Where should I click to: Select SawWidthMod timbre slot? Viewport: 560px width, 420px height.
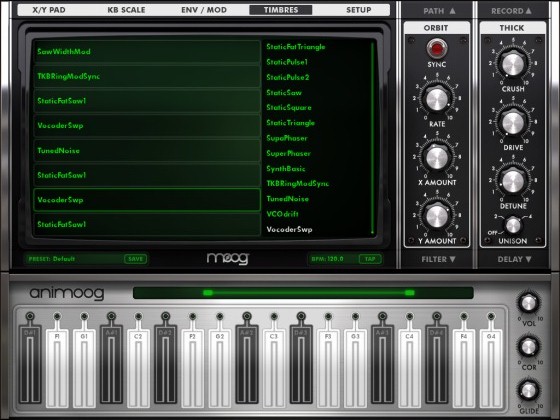coord(147,51)
